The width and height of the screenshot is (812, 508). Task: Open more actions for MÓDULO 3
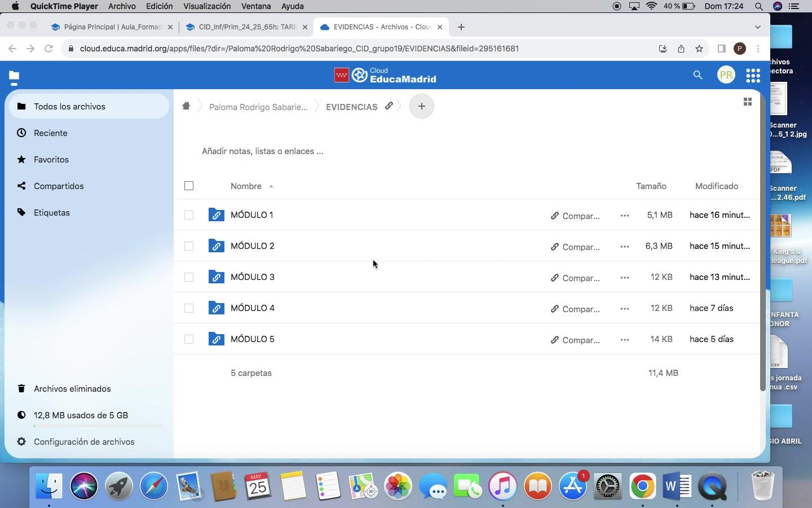(x=624, y=278)
